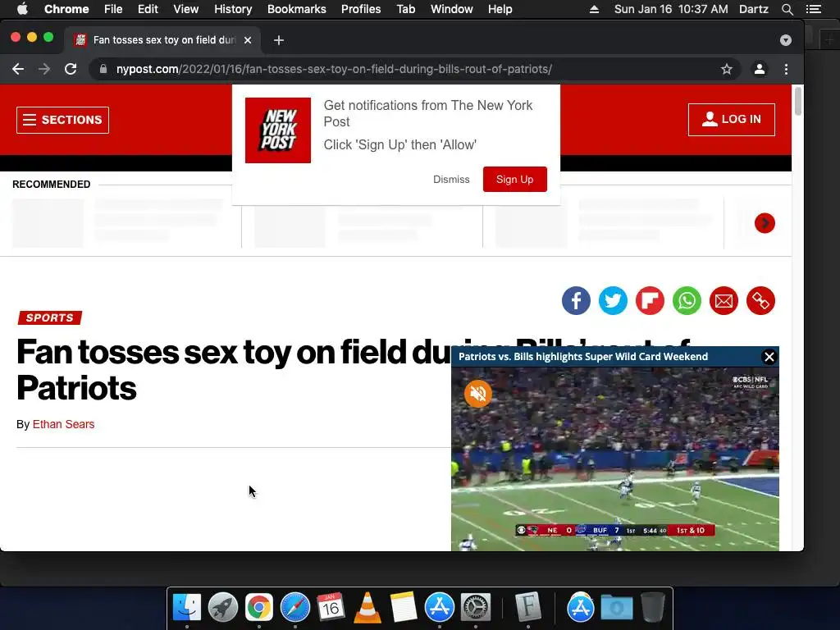Copy article link icon
The width and height of the screenshot is (840, 630).
pos(760,300)
